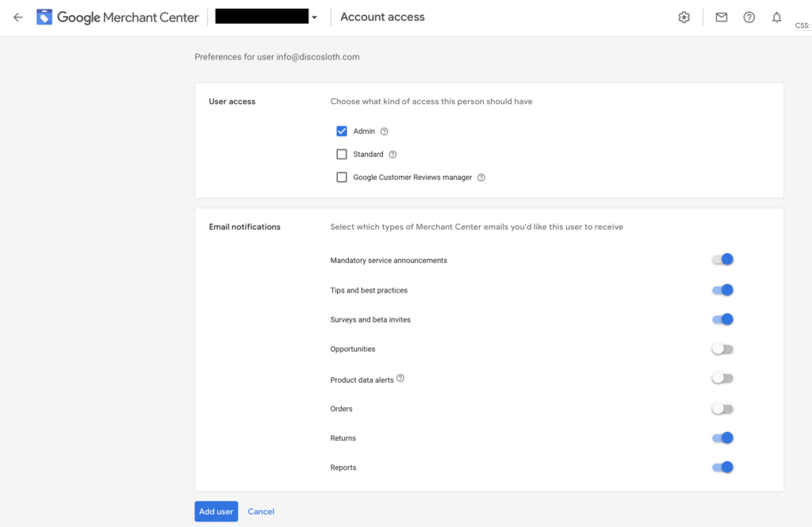812x527 pixels.
Task: Toggle Mandatory service announcements switch
Action: coord(722,259)
